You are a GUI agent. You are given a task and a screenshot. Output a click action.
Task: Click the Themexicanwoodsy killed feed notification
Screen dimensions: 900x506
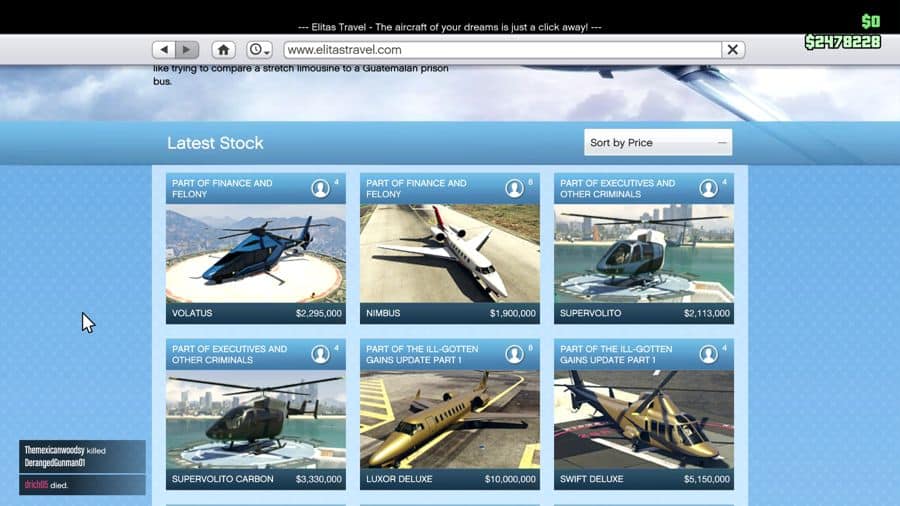[x=82, y=457]
